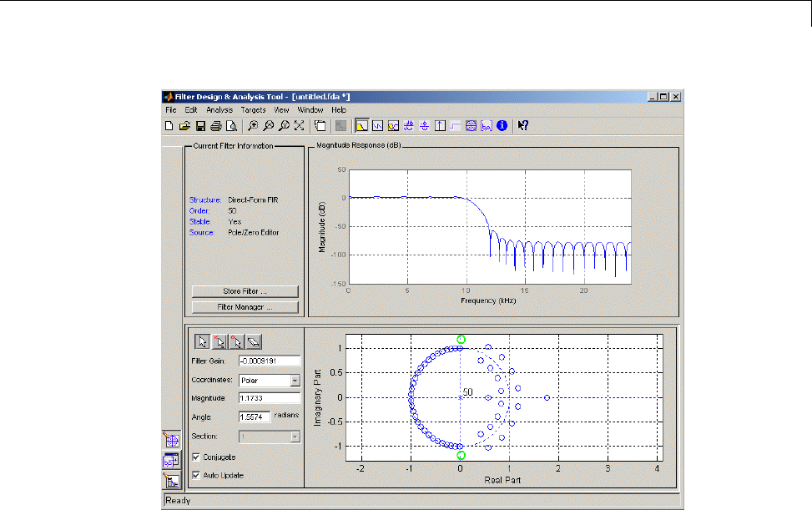Image resolution: width=812 pixels, height=510 pixels.
Task: Open the Section dropdown list
Action: (x=295, y=437)
